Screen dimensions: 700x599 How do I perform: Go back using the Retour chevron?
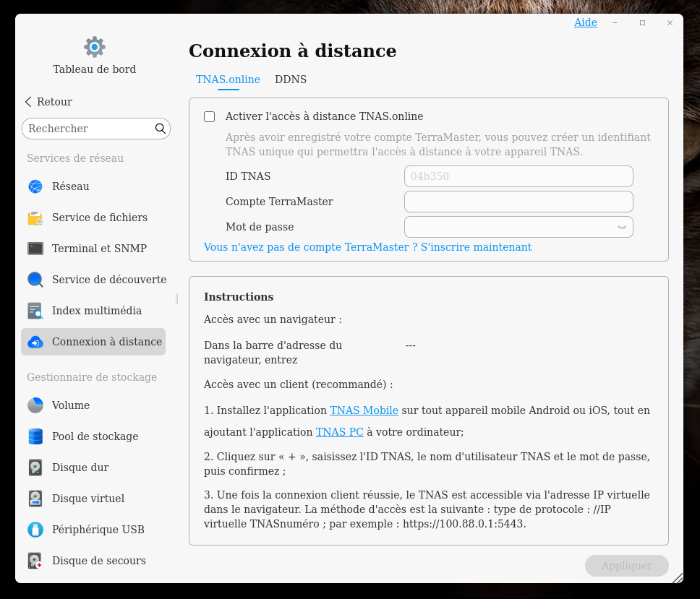[29, 102]
